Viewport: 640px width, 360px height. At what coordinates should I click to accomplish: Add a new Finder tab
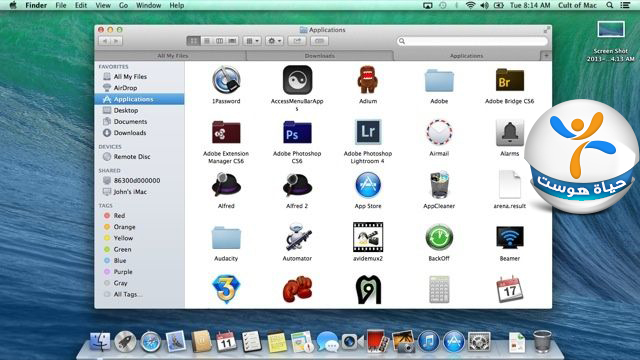[x=546, y=56]
